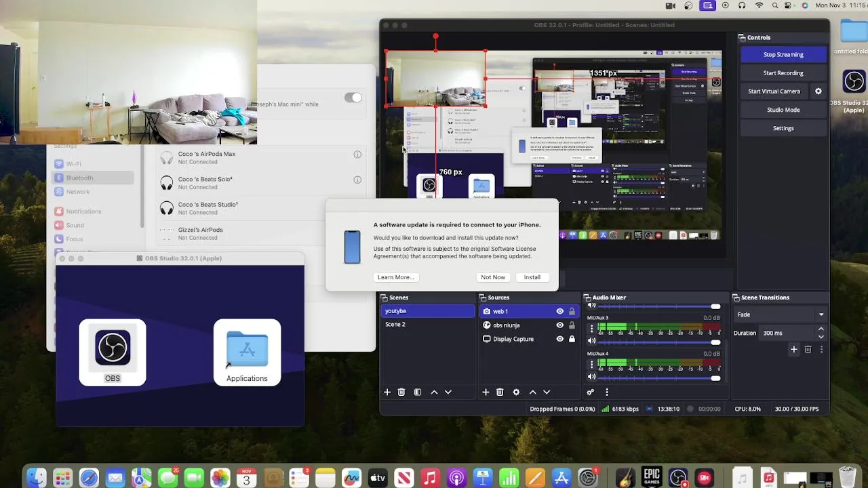Screen dimensions: 868x488
Task: Select Sound in System Settings sidebar
Action: (94, 225)
